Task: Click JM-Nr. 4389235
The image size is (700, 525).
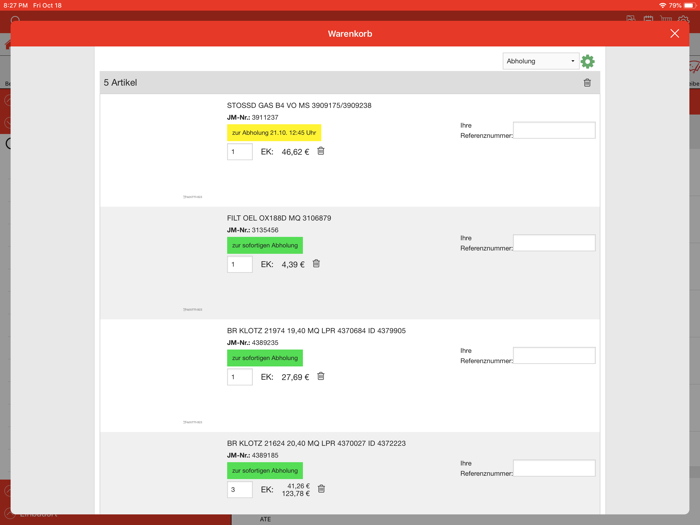Action: [252, 342]
